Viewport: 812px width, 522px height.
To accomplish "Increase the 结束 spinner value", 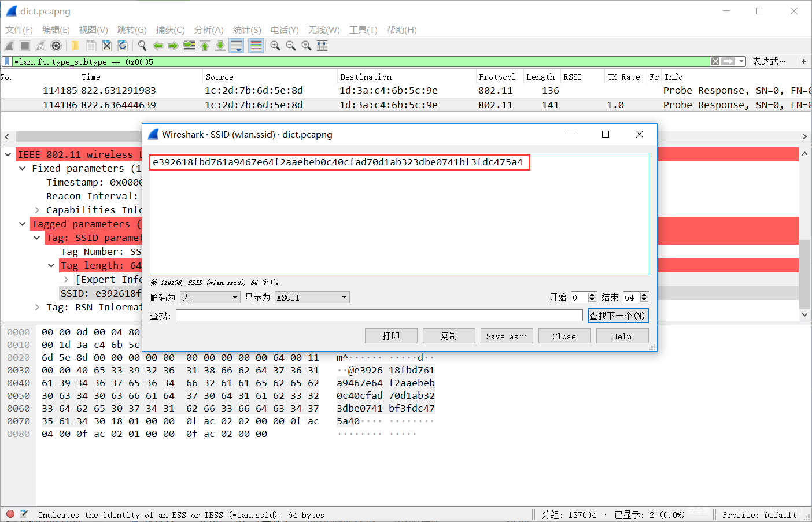I will pyautogui.click(x=644, y=295).
